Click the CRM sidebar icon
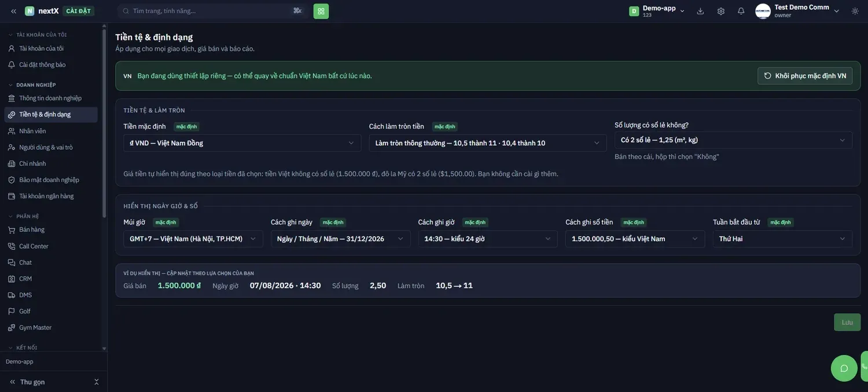The image size is (868, 392). click(x=12, y=279)
